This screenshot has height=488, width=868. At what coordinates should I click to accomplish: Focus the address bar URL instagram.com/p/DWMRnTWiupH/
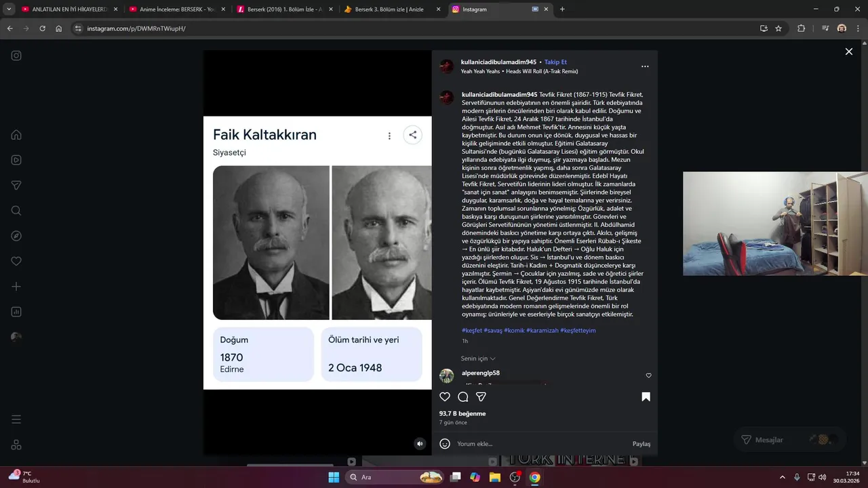[x=136, y=28]
